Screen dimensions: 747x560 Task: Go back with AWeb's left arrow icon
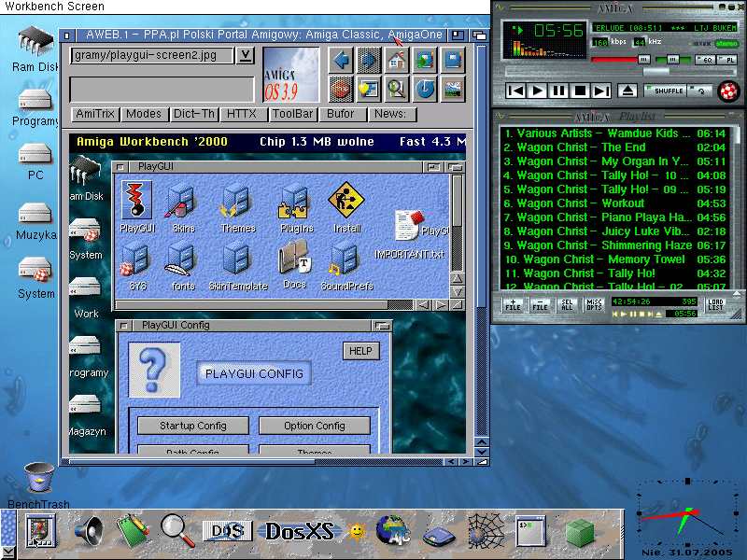[341, 60]
